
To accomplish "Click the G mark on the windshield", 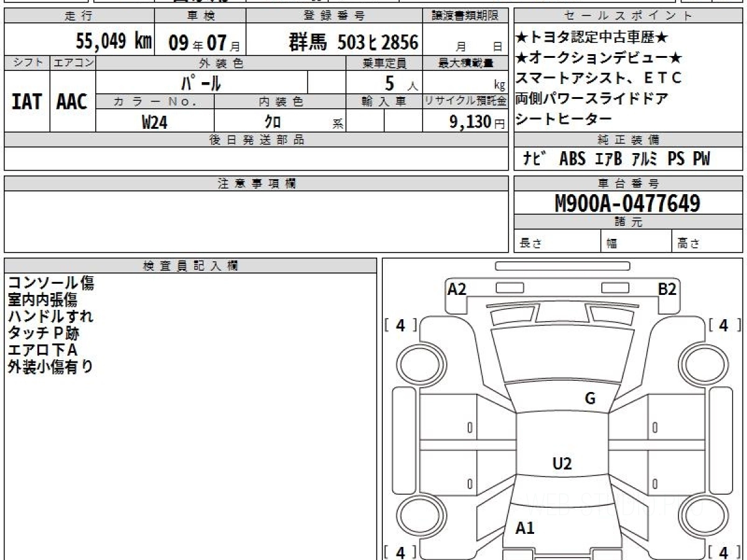I will point(590,399).
